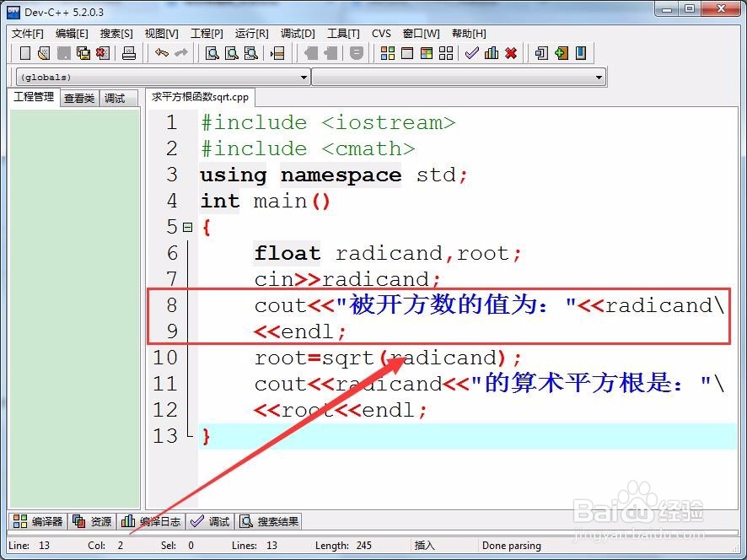The image size is (747, 560).
Task: Click the sqrt call on line 10
Action: click(x=347, y=358)
